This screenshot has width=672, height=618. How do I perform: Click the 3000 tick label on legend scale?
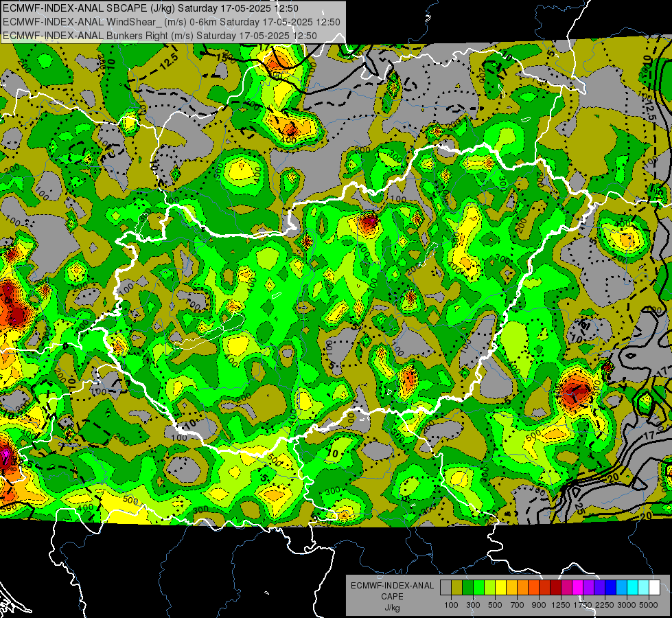pyautogui.click(x=627, y=605)
